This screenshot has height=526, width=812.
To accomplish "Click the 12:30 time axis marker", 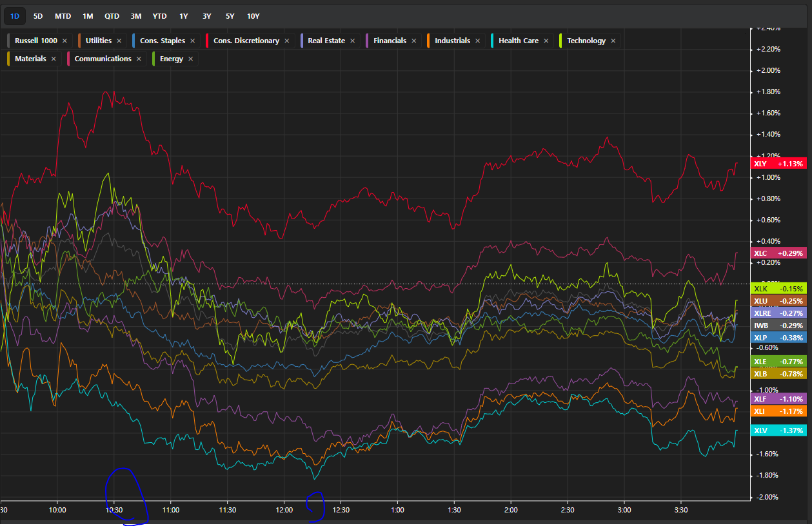I will (341, 509).
